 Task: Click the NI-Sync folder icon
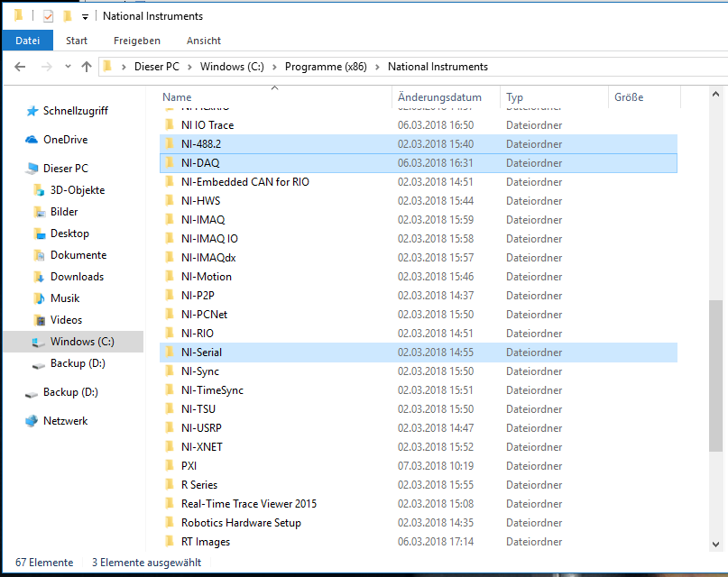click(170, 371)
